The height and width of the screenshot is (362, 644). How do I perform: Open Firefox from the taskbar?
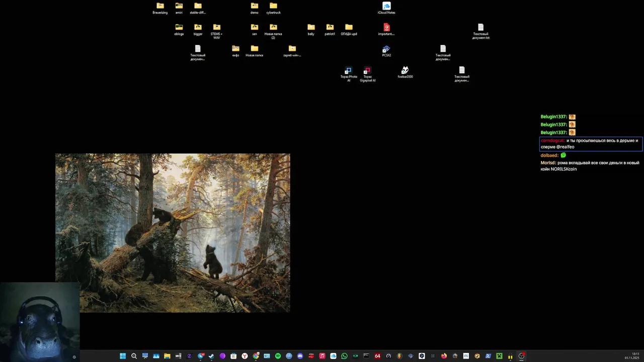pyautogui.click(x=444, y=356)
